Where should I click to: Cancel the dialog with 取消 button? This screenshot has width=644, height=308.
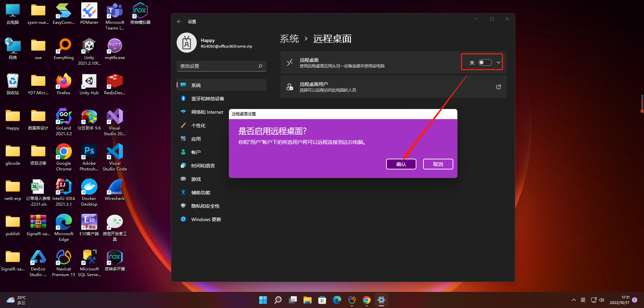(438, 164)
